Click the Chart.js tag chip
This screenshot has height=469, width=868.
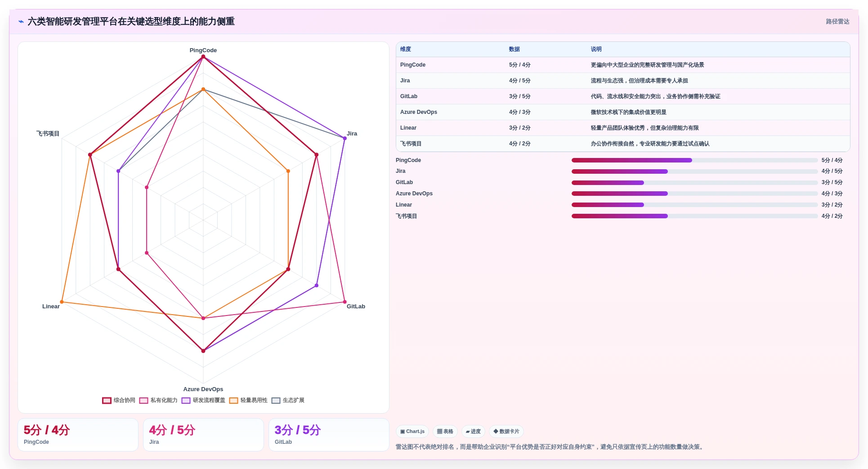(412, 431)
